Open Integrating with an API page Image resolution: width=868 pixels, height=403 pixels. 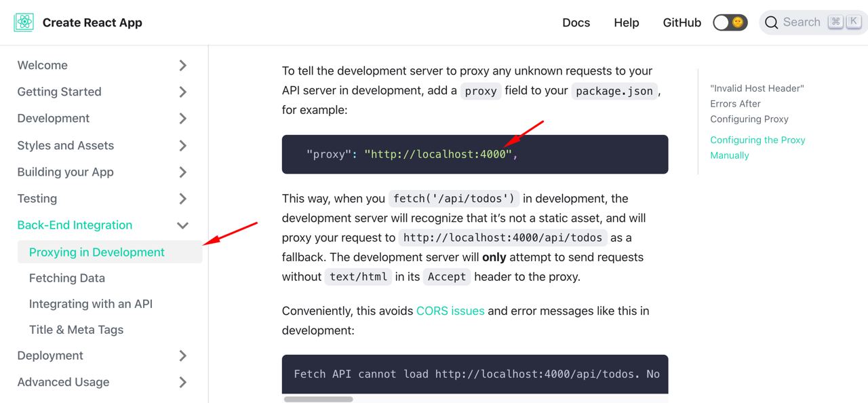pyautogui.click(x=91, y=303)
